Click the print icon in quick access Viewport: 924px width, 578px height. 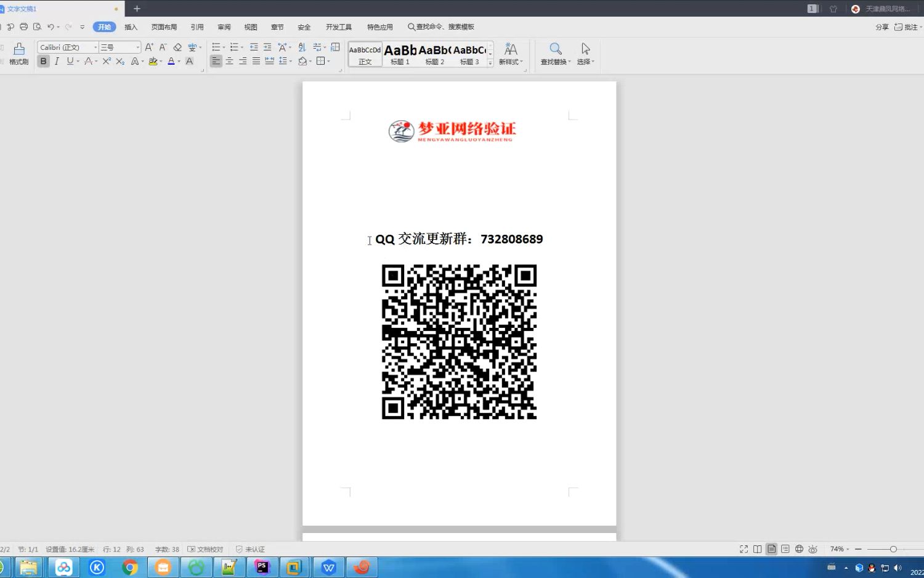pos(23,27)
